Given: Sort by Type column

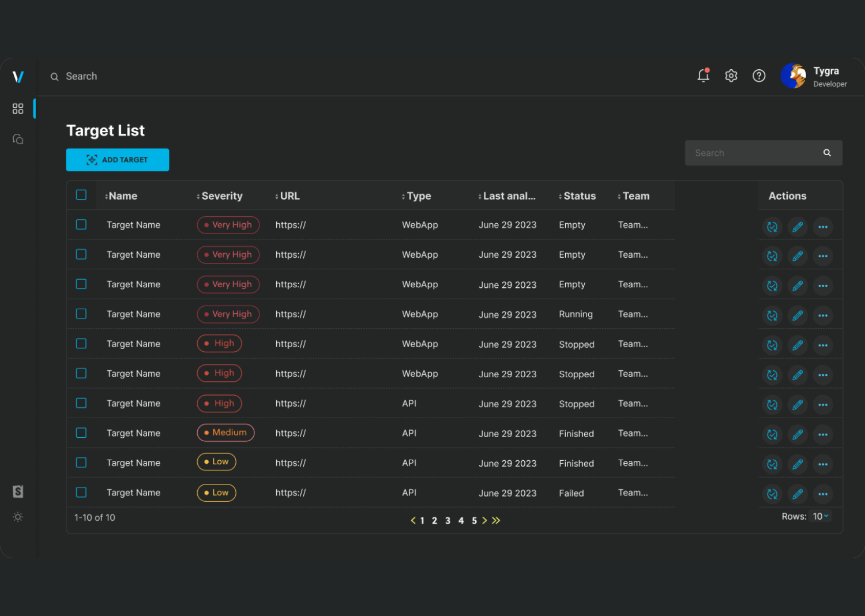Looking at the screenshot, I should (417, 196).
